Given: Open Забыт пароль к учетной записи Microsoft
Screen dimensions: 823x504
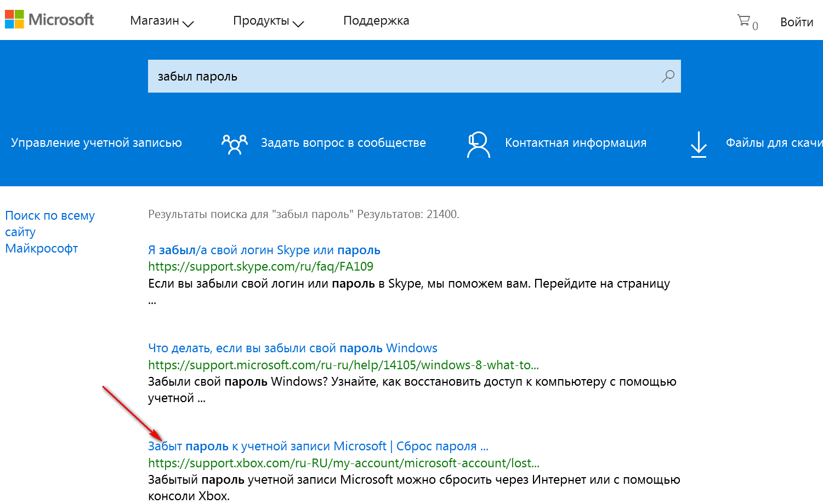Looking at the screenshot, I should click(x=318, y=446).
